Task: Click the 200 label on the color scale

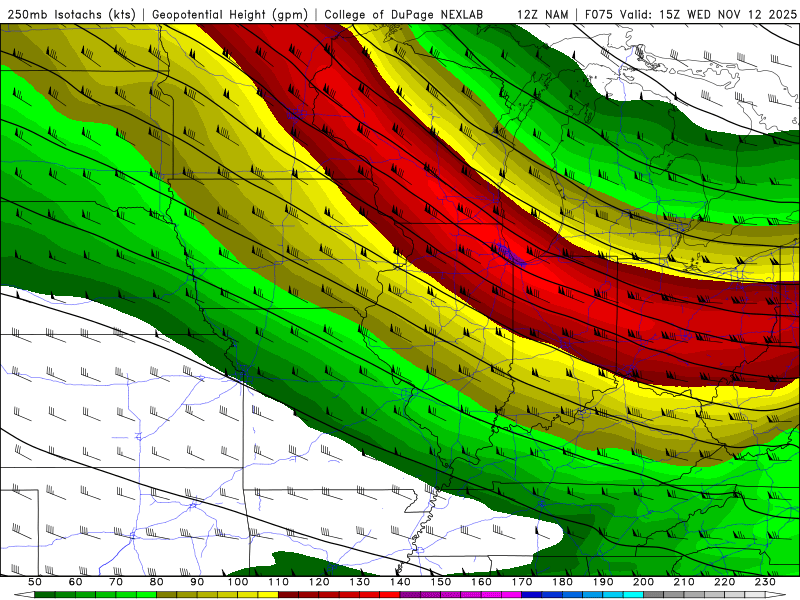Action: pos(643,582)
